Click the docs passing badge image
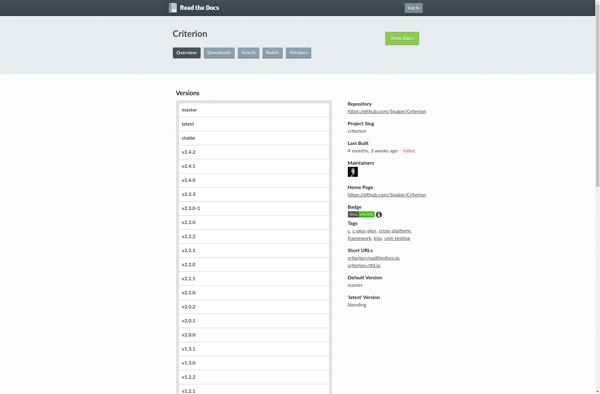Image resolution: width=600 pixels, height=394 pixels. (x=361, y=215)
